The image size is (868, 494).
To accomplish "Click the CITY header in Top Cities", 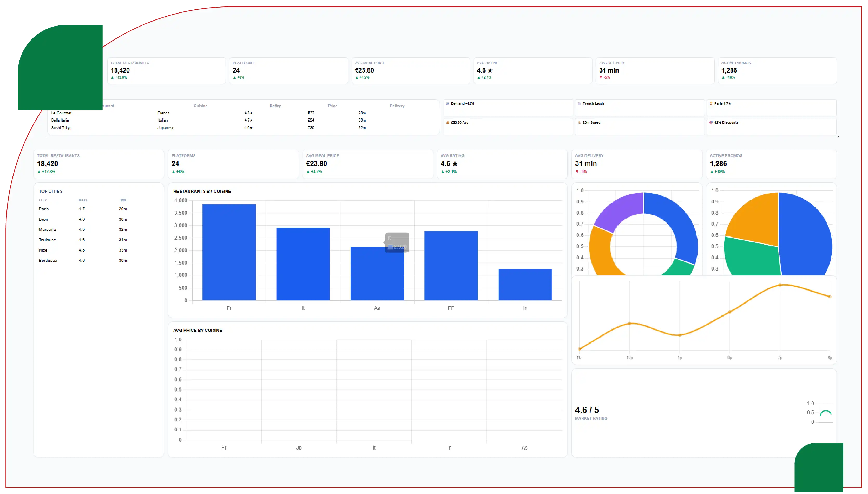I will pyautogui.click(x=43, y=200).
